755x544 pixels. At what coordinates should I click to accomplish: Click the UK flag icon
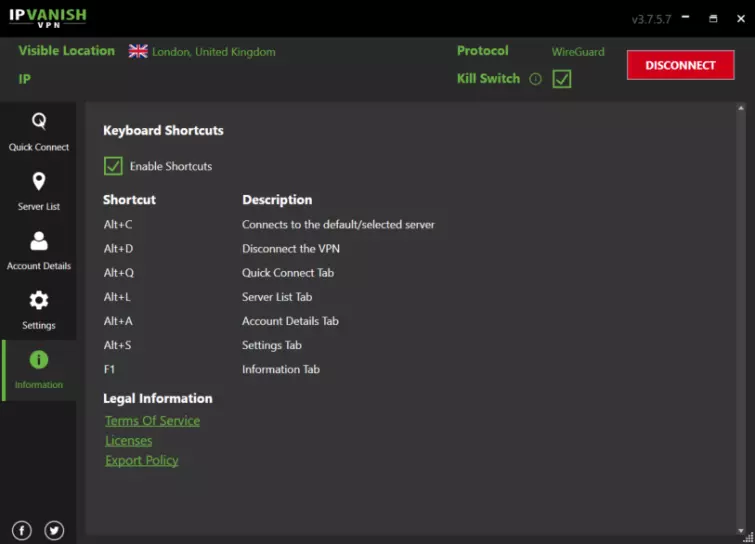coord(138,51)
